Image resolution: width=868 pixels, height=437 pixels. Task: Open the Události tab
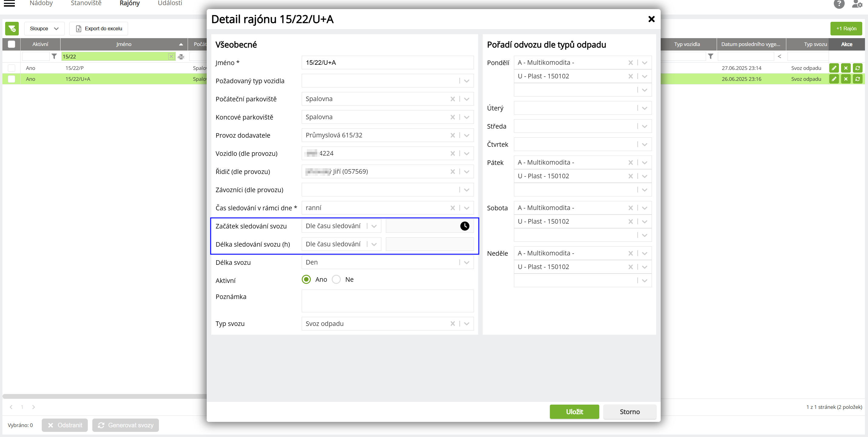[x=170, y=3]
